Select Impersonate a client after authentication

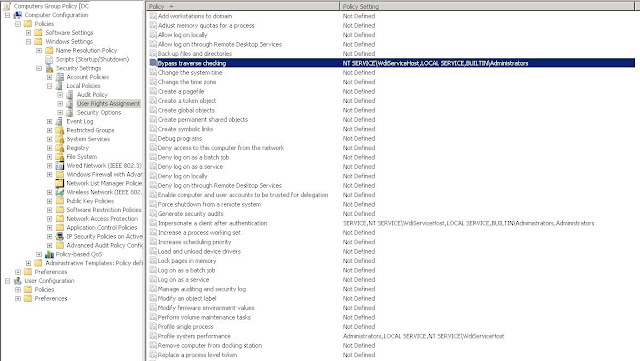(212, 223)
